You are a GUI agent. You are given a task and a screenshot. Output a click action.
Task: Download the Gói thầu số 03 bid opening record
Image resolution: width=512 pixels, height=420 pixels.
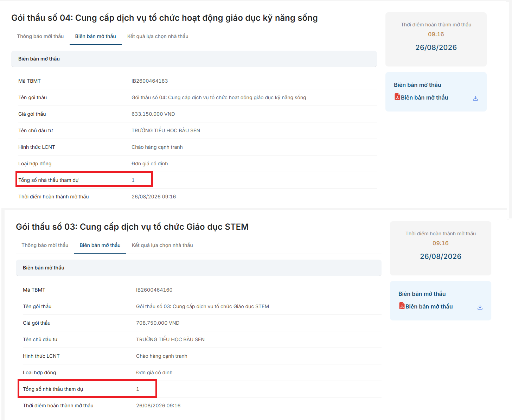(x=480, y=307)
